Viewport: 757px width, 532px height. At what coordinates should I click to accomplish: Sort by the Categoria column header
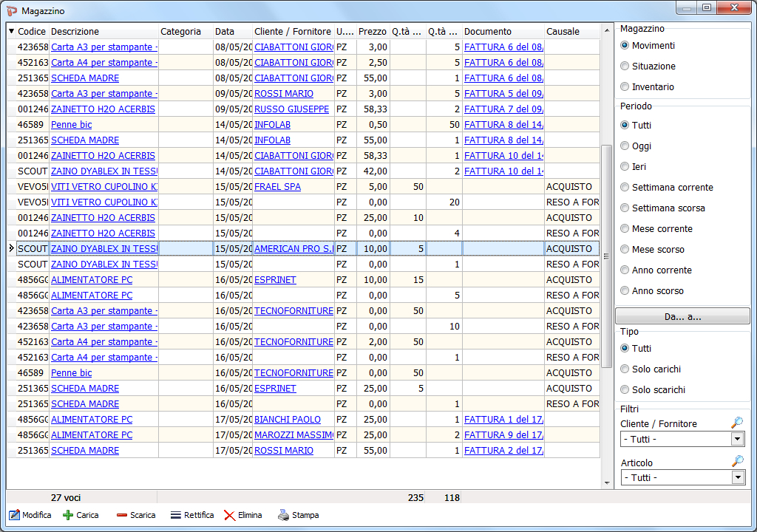click(x=186, y=31)
